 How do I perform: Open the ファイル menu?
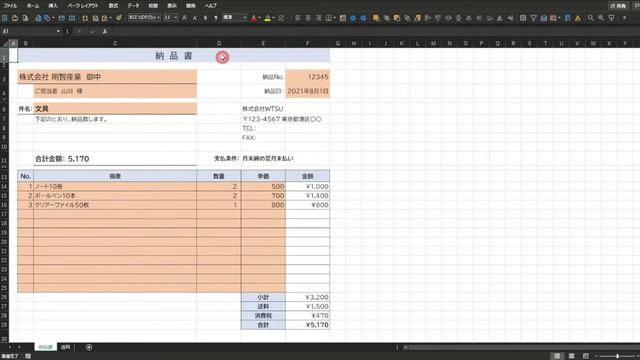10,6
